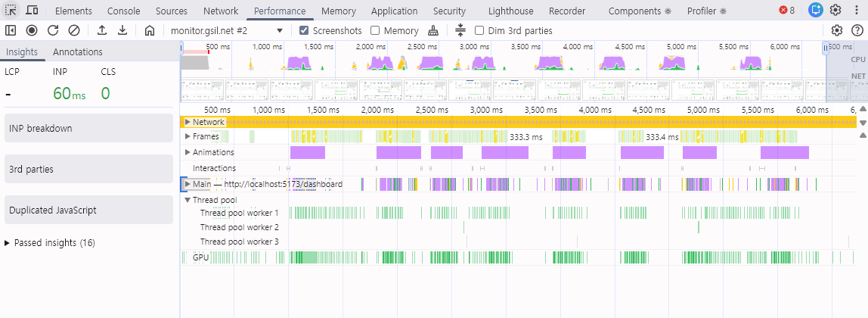The width and height of the screenshot is (868, 318).
Task: Start recording with the record icon
Action: coord(32,30)
